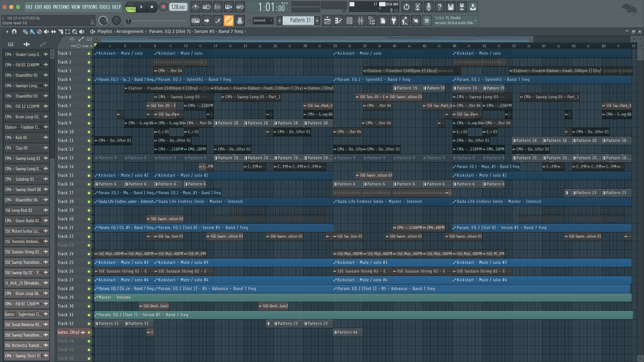
Task: Add new pattern with plus button
Action: [x=317, y=21]
